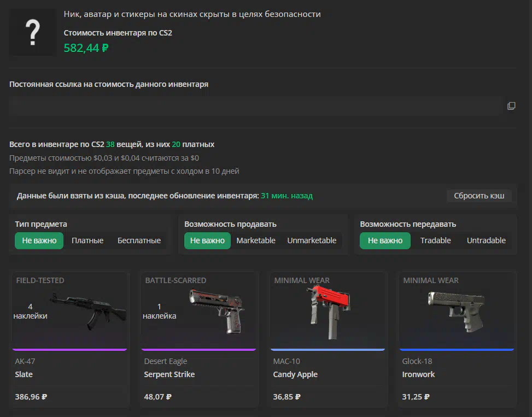Open the AK-47 Slate skin image
532x417 pixels.
[88, 310]
